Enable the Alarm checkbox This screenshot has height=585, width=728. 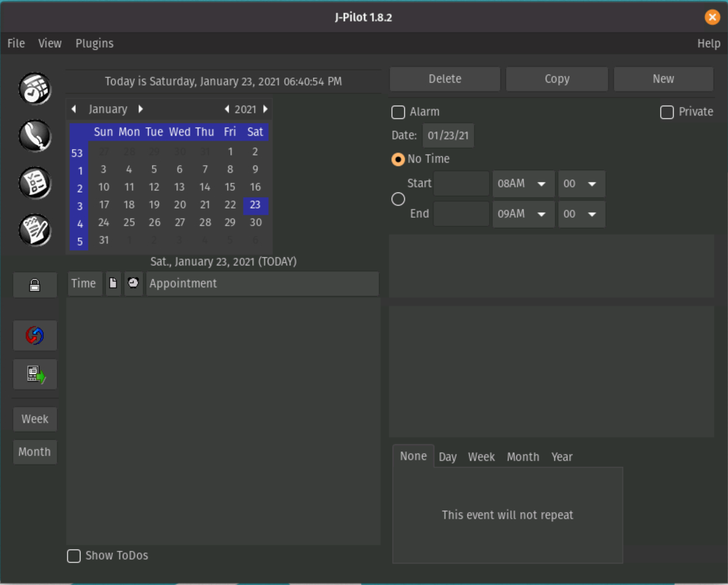point(398,112)
